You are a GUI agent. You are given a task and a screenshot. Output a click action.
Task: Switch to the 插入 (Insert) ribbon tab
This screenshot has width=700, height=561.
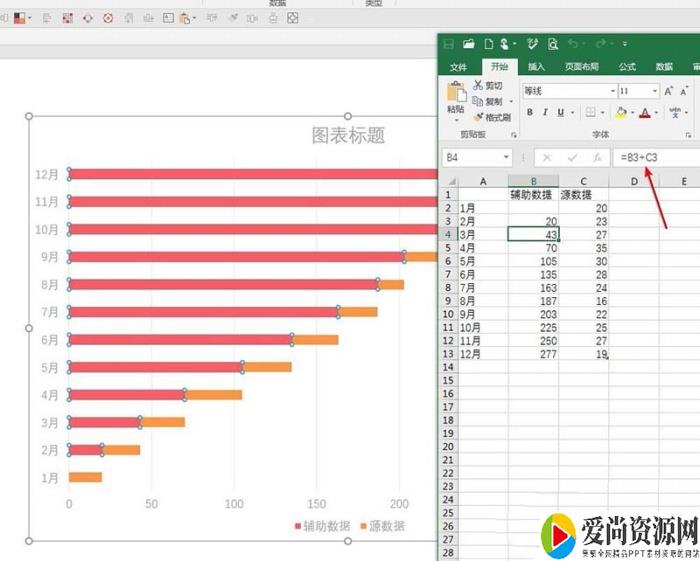[x=536, y=67]
